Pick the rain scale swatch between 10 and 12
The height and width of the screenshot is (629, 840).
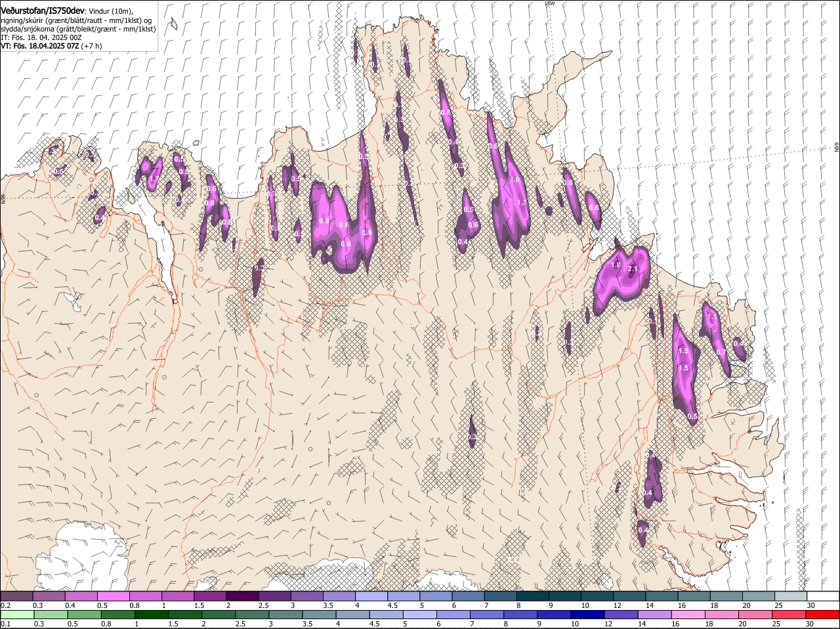pyautogui.click(x=588, y=615)
